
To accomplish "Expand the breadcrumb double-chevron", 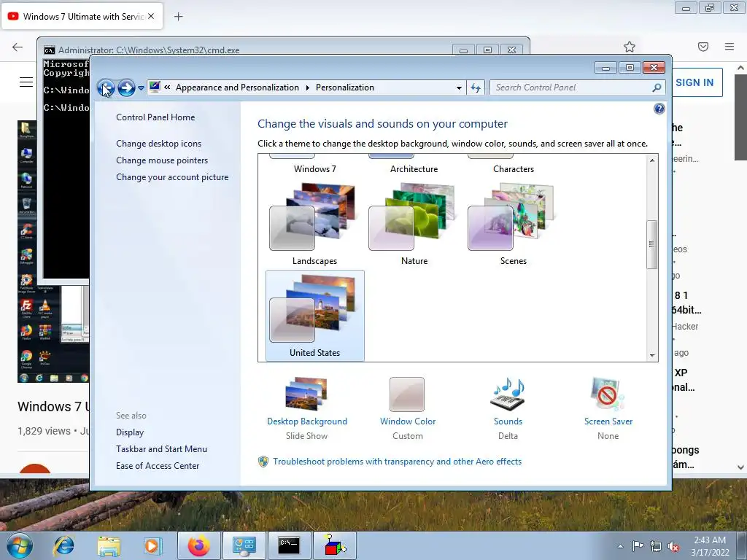I will (167, 87).
